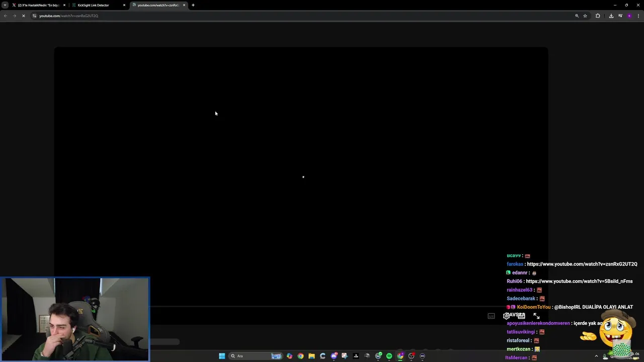This screenshot has width=644, height=362.
Task: Toggle YouTube theater mode
Action: click(522, 316)
